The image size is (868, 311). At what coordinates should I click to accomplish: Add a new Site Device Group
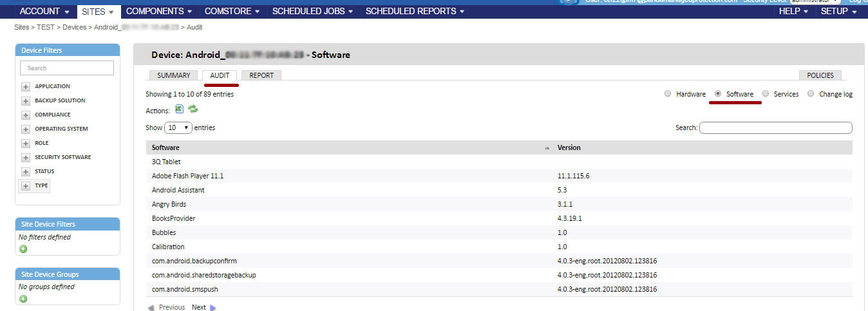pos(23,298)
